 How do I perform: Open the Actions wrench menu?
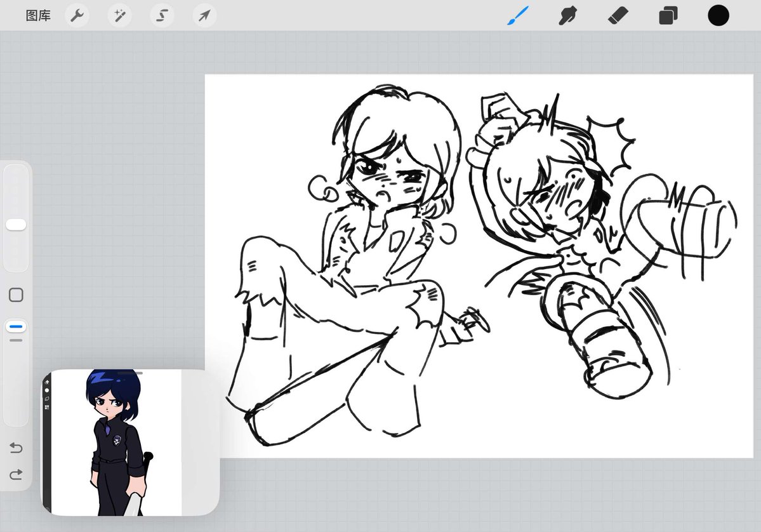pyautogui.click(x=77, y=16)
